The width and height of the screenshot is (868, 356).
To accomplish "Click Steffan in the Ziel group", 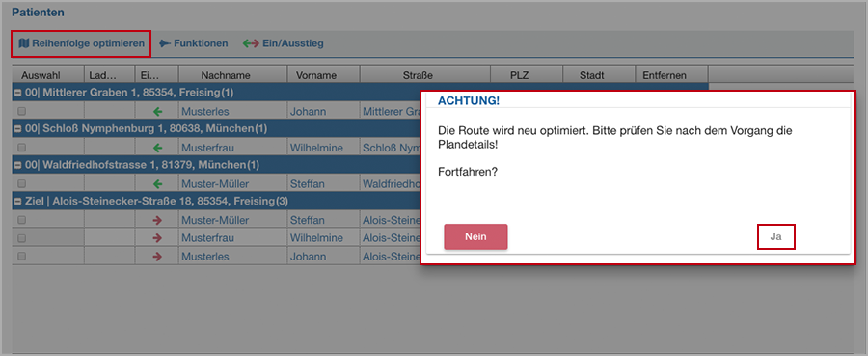I will point(308,220).
